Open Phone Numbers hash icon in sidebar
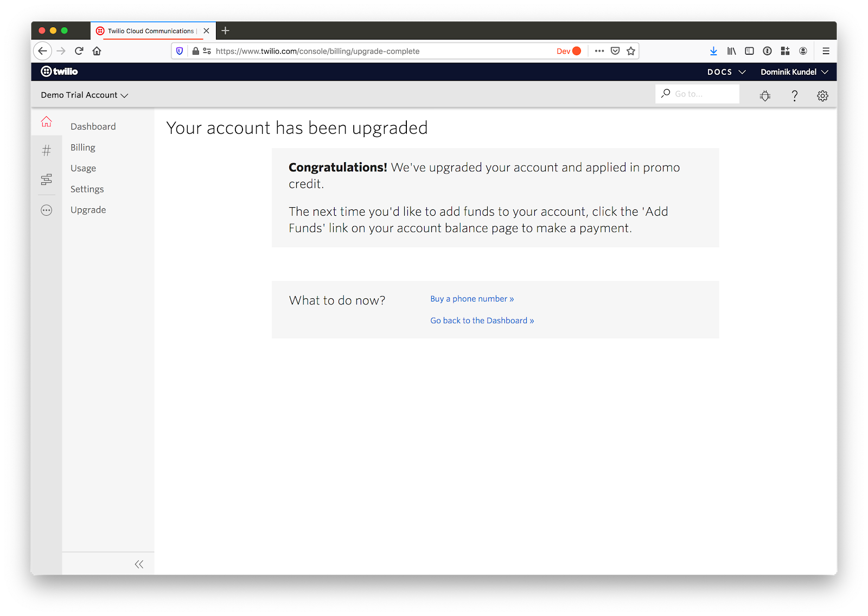868x616 pixels. [47, 151]
